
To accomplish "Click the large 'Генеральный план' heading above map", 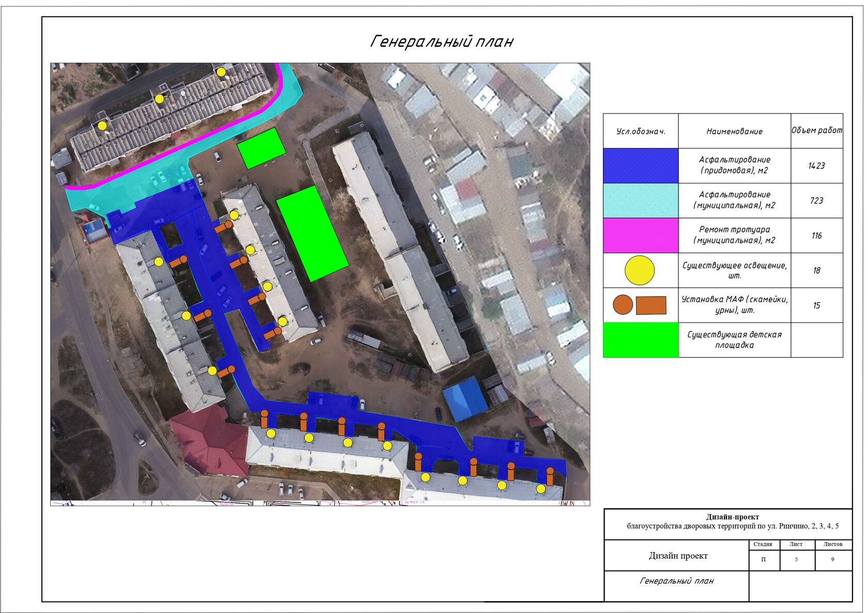I will 442,41.
